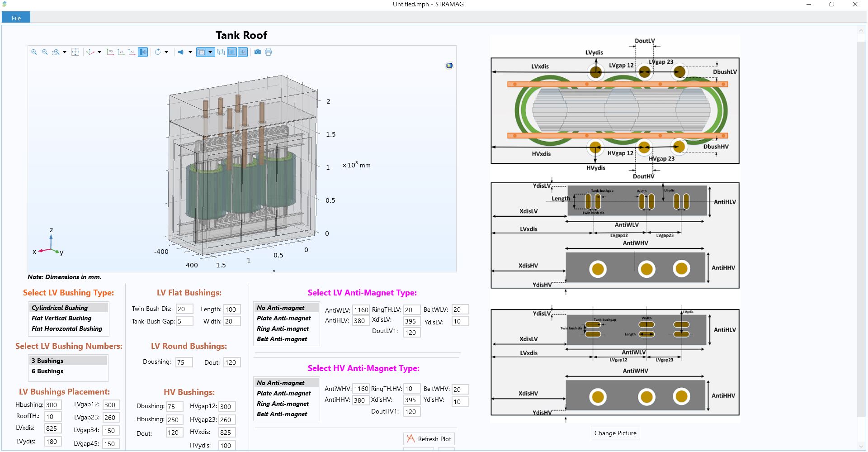Take a snapshot with the camera icon
868x452 pixels.
(258, 52)
